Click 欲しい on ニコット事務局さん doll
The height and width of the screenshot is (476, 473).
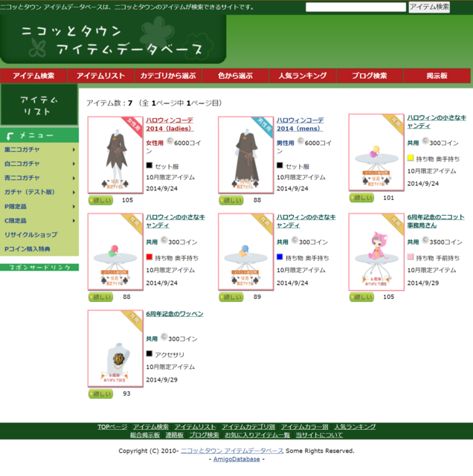coord(362,297)
